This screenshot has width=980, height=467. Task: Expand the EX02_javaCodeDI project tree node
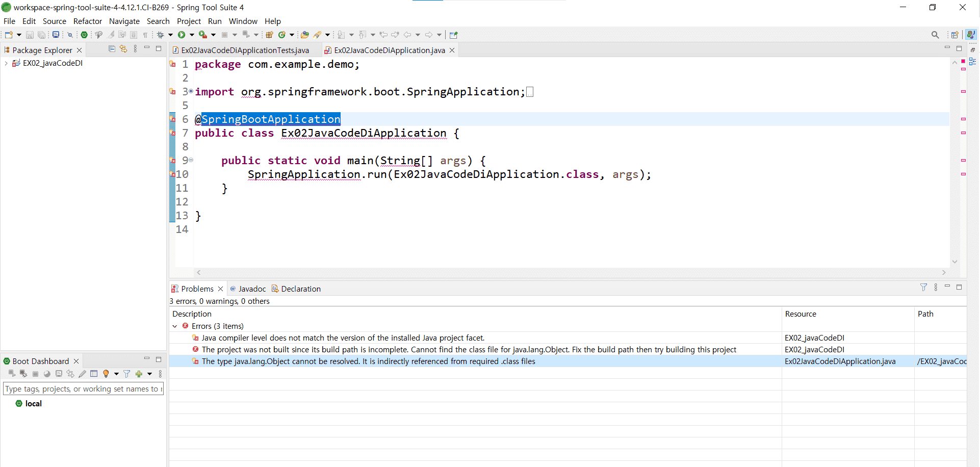(x=6, y=63)
